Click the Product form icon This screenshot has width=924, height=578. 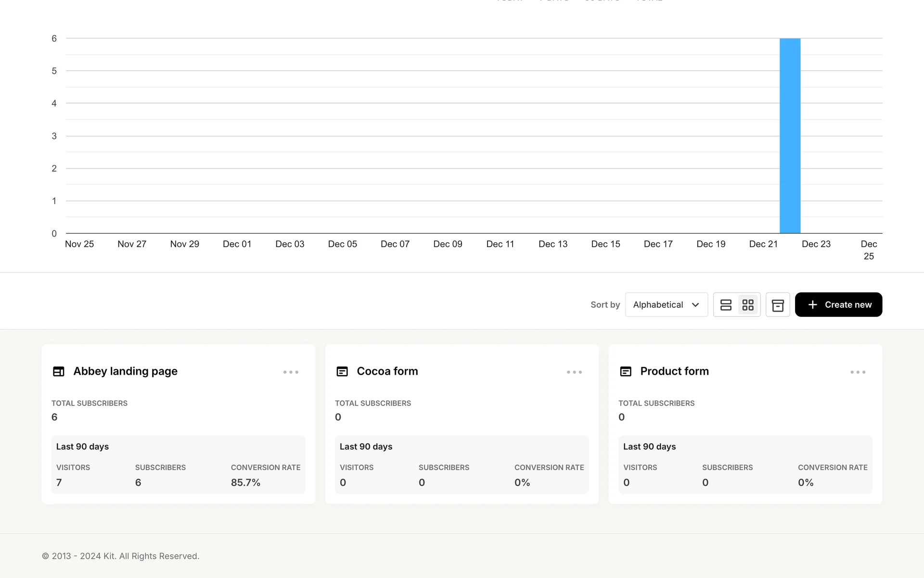(x=626, y=371)
